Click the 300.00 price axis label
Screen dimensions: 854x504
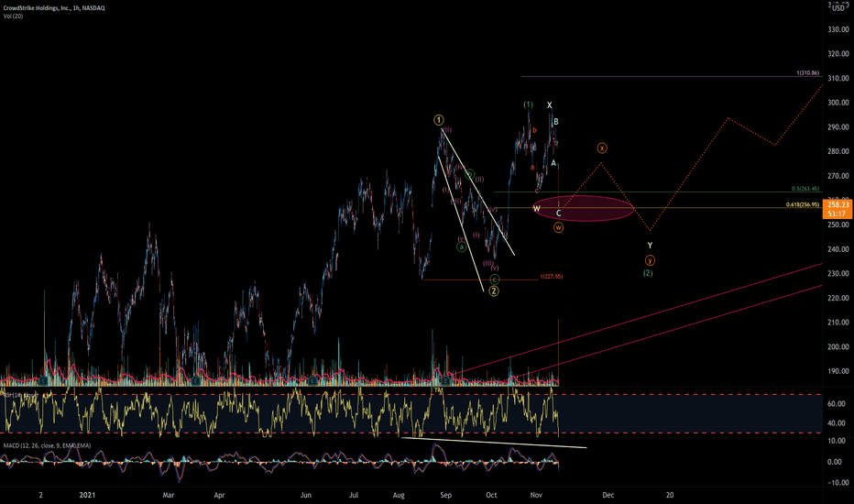pyautogui.click(x=838, y=103)
